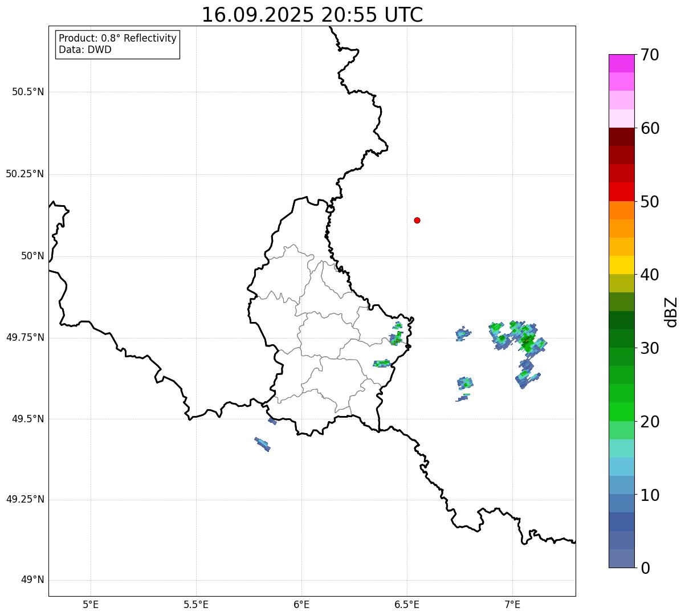This screenshot has width=685, height=616.
Task: Click the 5°E longitude label
Action: tap(91, 605)
